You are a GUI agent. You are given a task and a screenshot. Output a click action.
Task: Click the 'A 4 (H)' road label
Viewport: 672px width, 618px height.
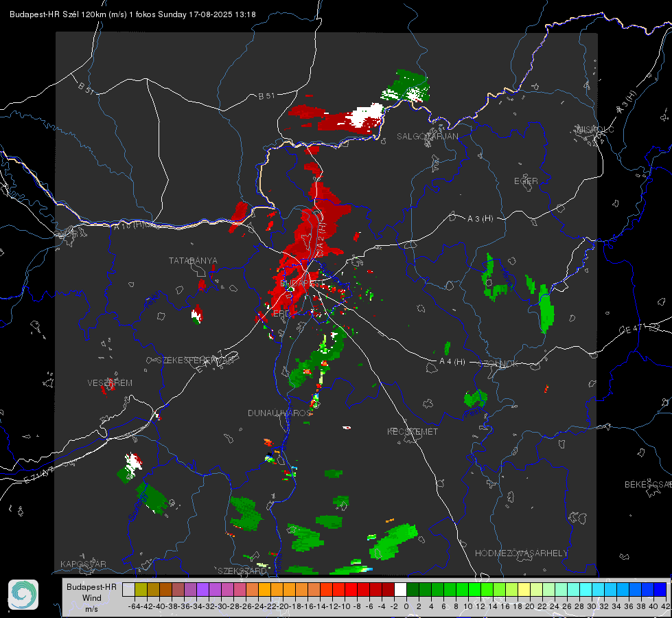[x=452, y=362]
